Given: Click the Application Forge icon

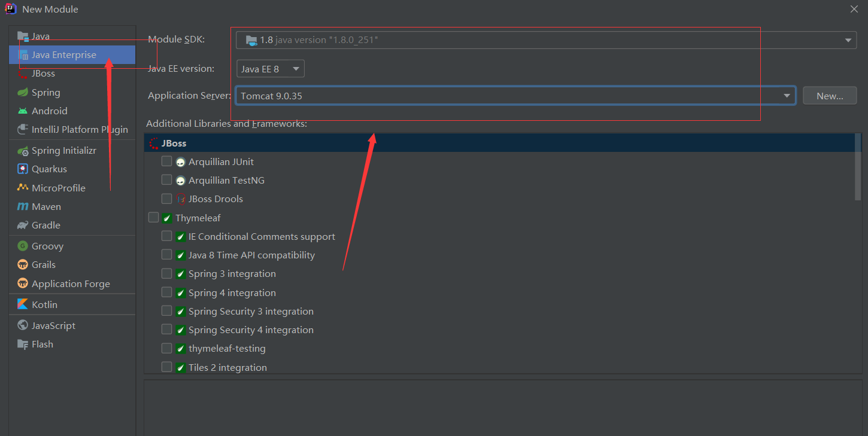Looking at the screenshot, I should tap(23, 283).
